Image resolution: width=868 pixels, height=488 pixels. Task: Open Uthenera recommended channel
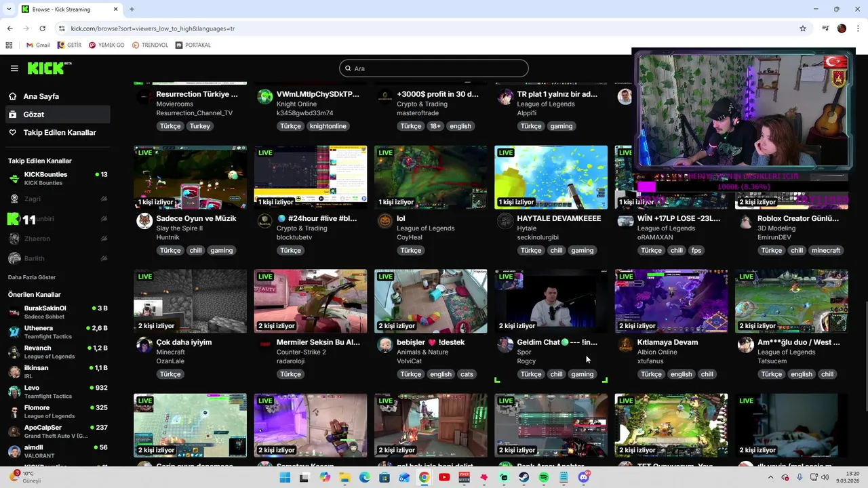[x=58, y=332]
